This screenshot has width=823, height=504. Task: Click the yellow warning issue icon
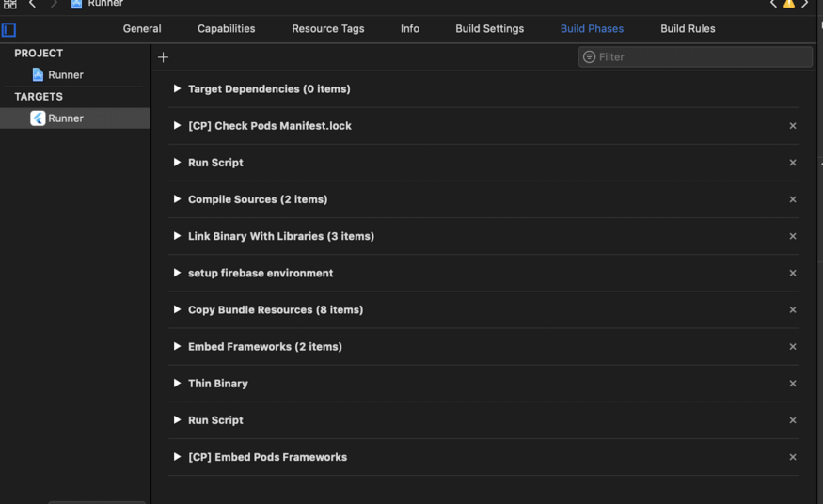(x=789, y=4)
